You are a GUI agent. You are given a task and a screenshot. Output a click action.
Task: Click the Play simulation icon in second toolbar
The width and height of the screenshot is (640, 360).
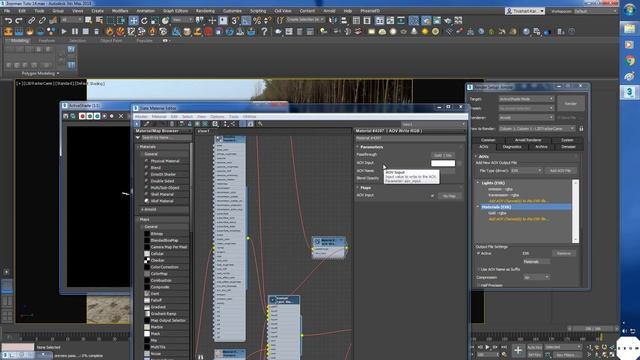(64, 31)
